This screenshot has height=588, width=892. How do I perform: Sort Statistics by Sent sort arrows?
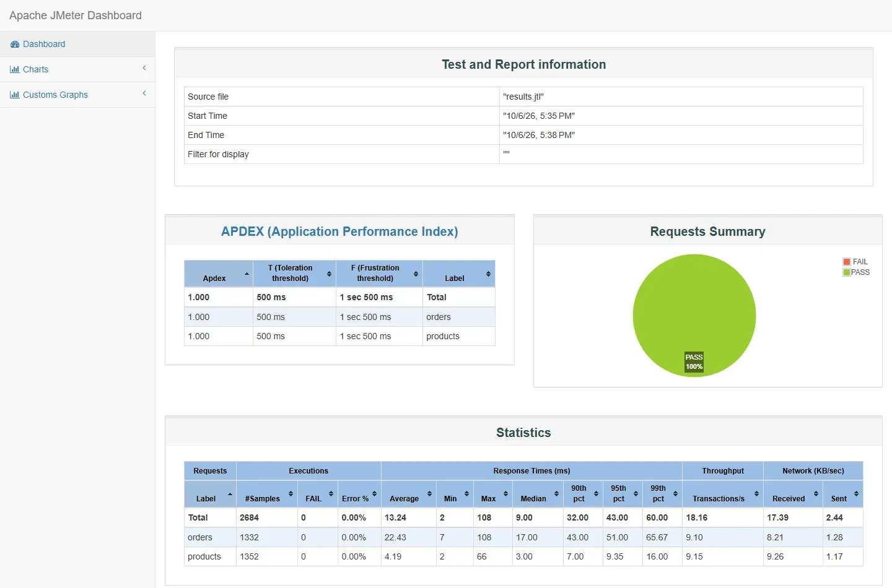(856, 494)
